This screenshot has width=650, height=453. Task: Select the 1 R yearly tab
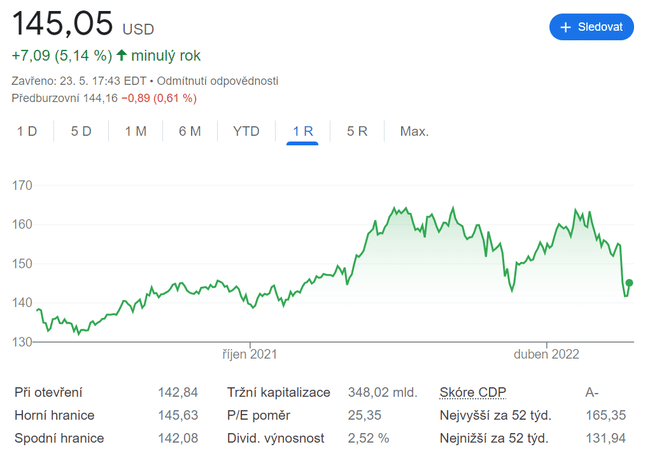coord(302,131)
